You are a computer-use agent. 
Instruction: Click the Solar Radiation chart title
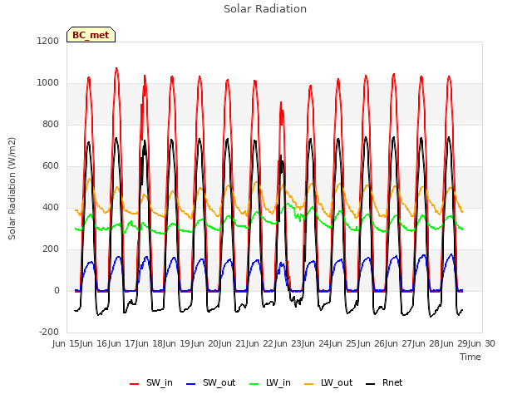click(x=265, y=9)
